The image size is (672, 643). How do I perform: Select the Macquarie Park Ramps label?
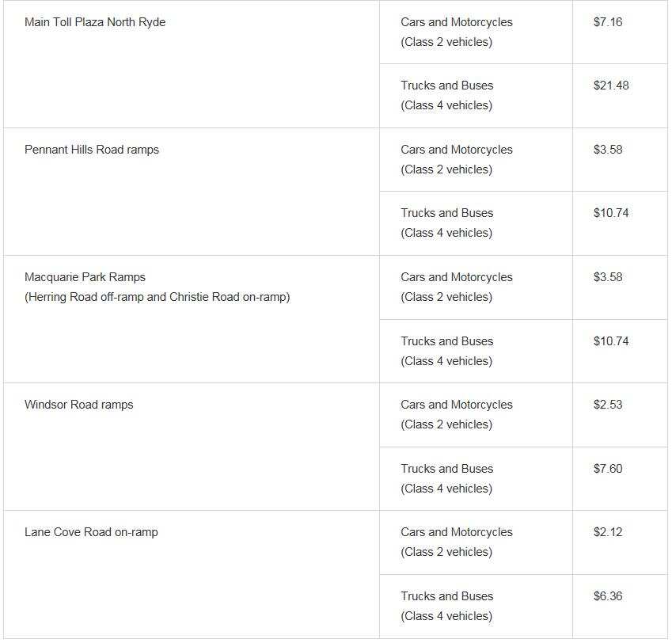(85, 277)
